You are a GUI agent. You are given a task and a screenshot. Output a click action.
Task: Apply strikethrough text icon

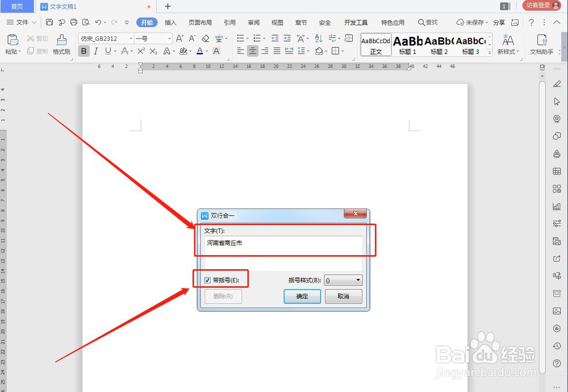[124, 51]
